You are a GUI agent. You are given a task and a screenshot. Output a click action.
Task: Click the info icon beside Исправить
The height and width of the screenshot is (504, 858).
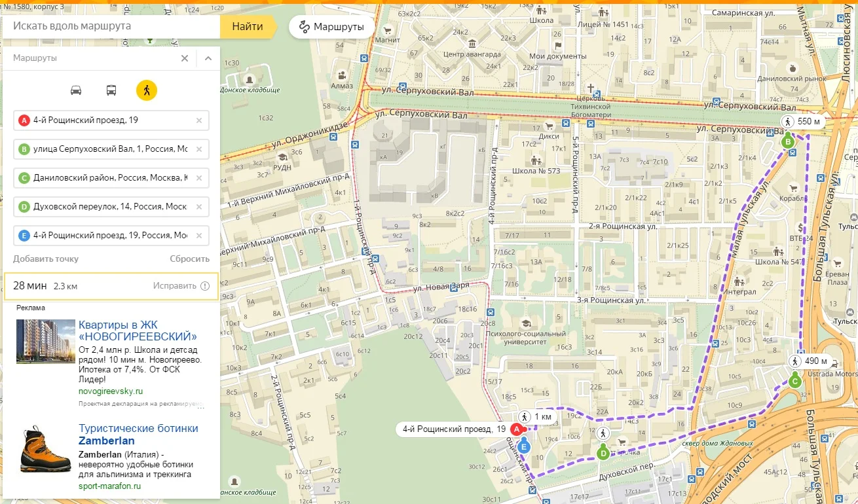pos(205,286)
